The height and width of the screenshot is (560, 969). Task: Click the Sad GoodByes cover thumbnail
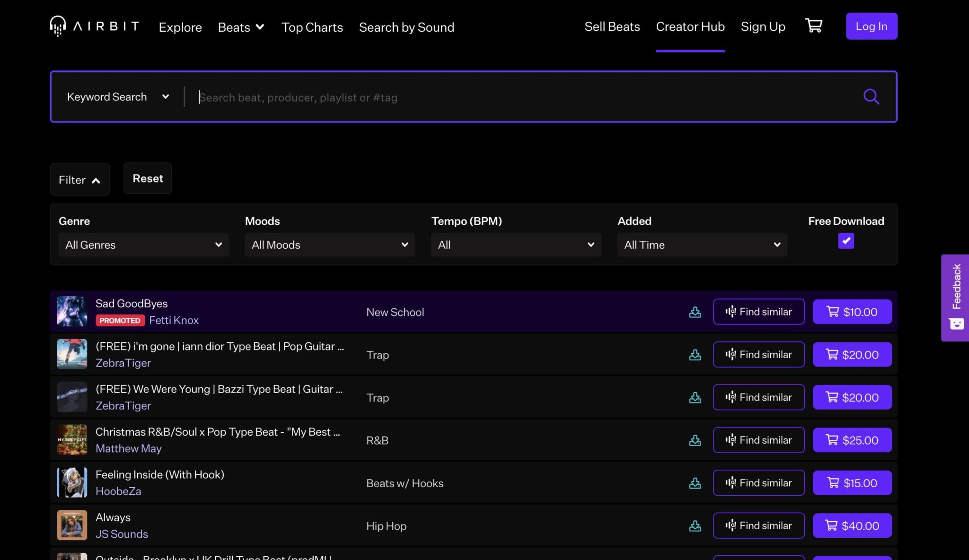click(72, 311)
